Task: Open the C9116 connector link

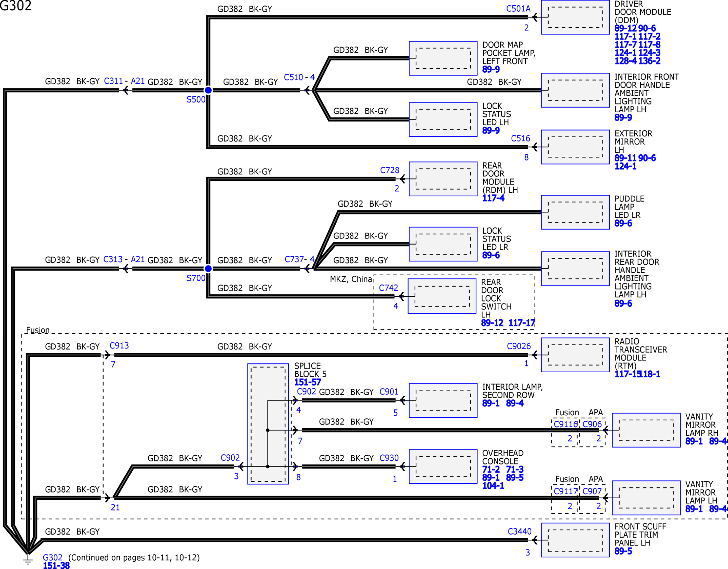Action: click(x=566, y=424)
